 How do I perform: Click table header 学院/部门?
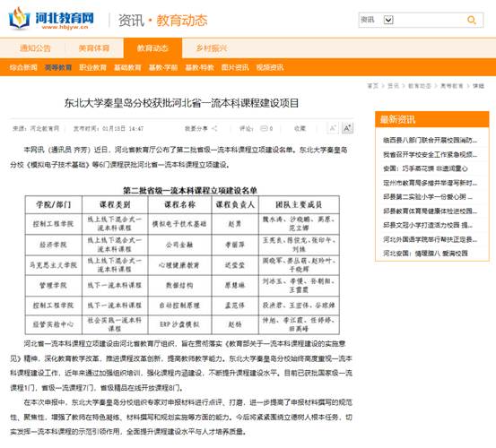click(54, 204)
